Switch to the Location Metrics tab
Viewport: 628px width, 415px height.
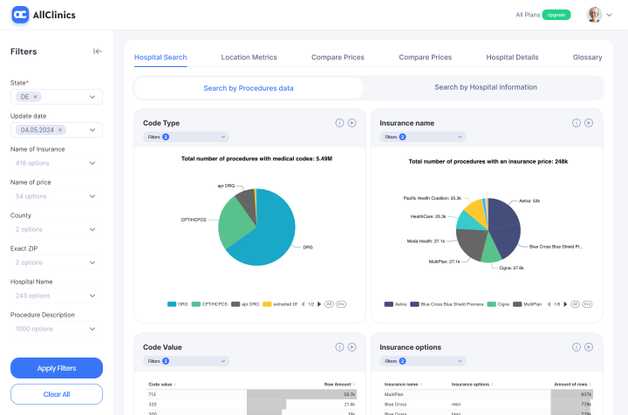tap(249, 57)
